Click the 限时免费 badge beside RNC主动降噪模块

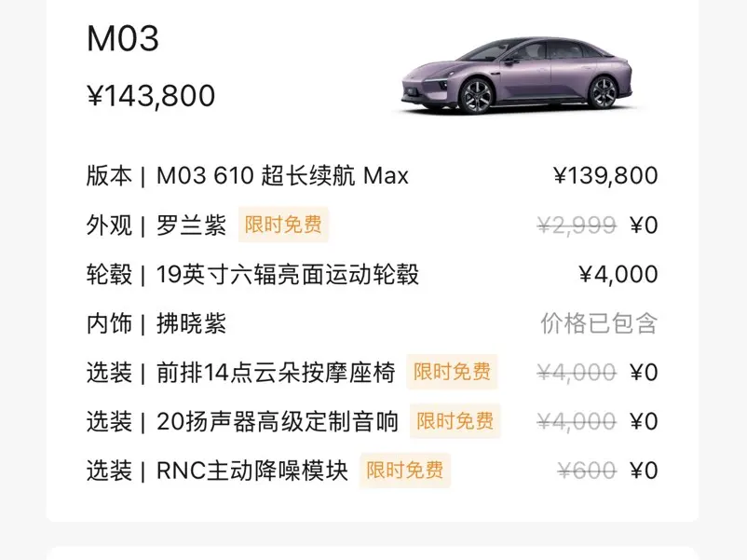(404, 471)
